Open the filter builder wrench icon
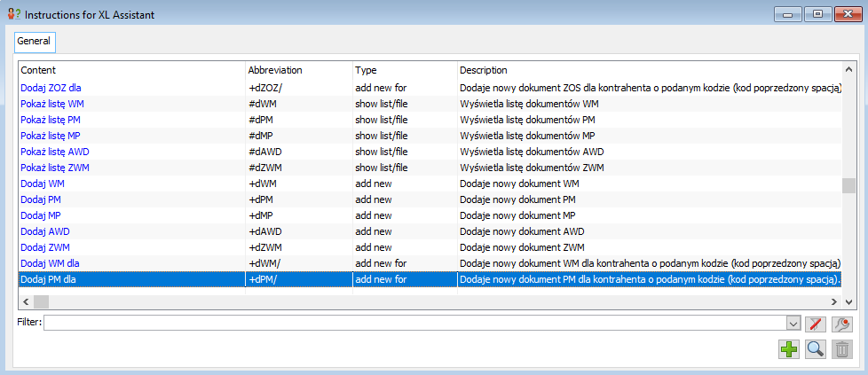Screen dimensions: 868x375 842,323
